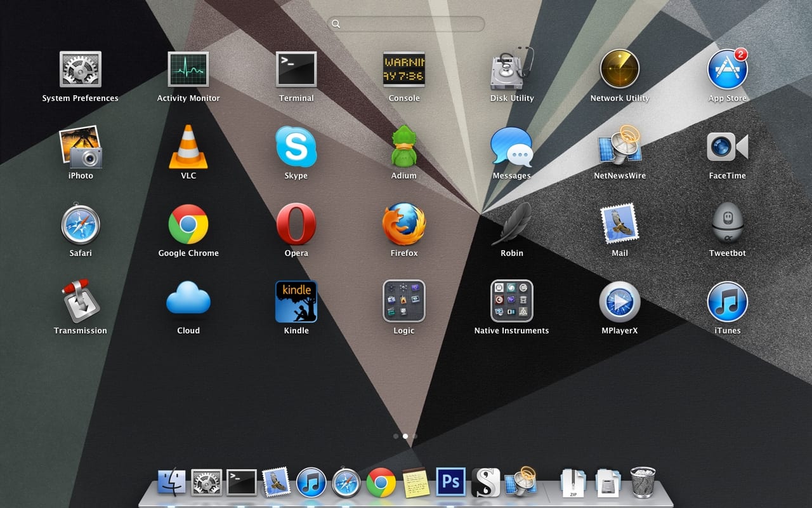The width and height of the screenshot is (812, 508).
Task: Expand the Native Instruments folder
Action: (x=512, y=302)
